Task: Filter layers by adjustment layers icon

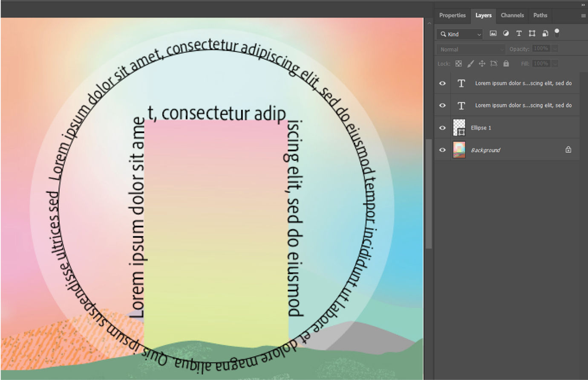Action: 506,33
